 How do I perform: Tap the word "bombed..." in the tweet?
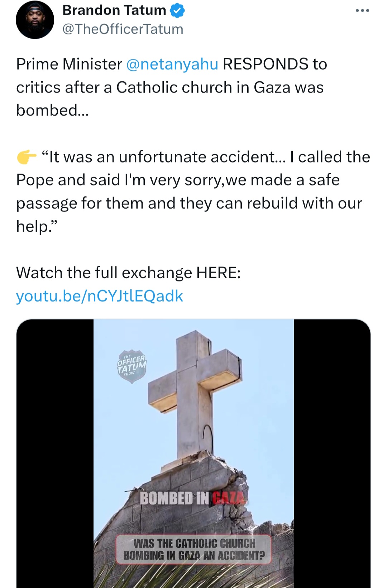point(52,110)
